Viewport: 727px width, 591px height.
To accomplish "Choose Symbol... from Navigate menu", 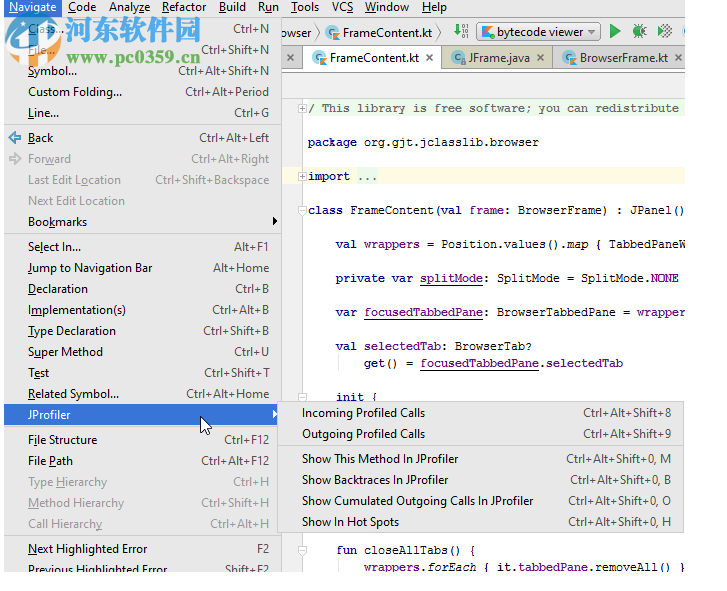I will point(142,71).
